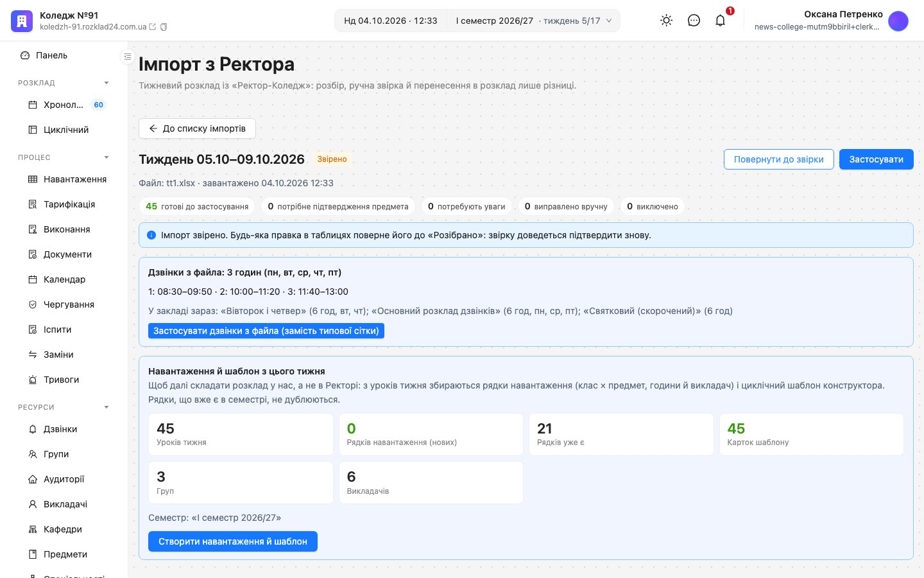Click Повернути до звірки button
Image resolution: width=924 pixels, height=578 pixels.
coord(778,159)
